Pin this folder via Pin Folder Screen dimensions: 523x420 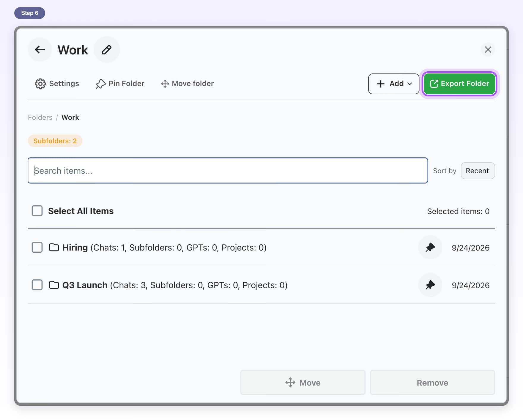pyautogui.click(x=120, y=84)
